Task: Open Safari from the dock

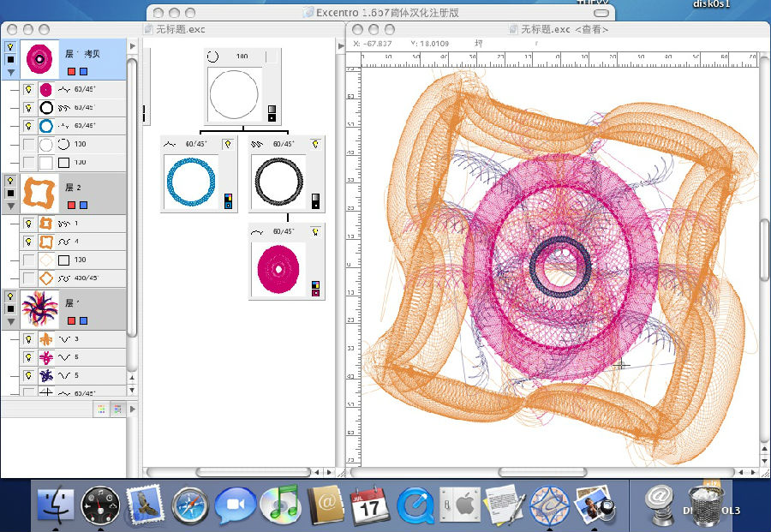Action: 189,505
